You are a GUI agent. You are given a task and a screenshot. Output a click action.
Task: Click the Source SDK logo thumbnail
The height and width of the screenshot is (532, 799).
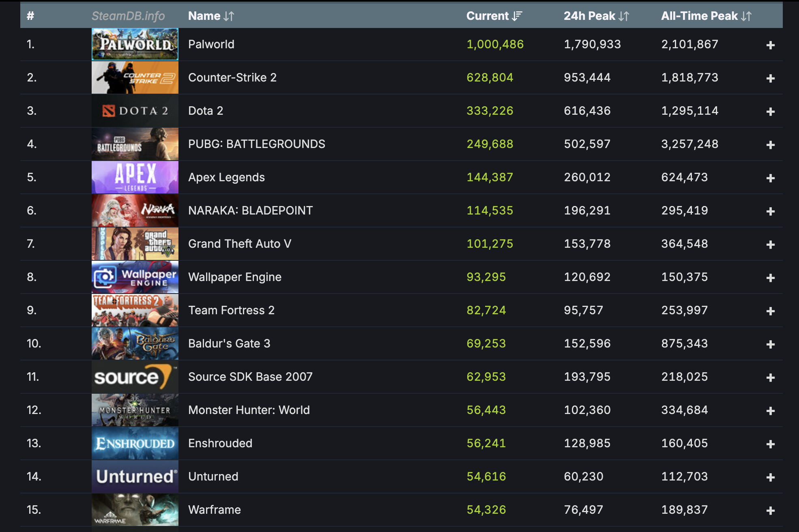point(135,377)
